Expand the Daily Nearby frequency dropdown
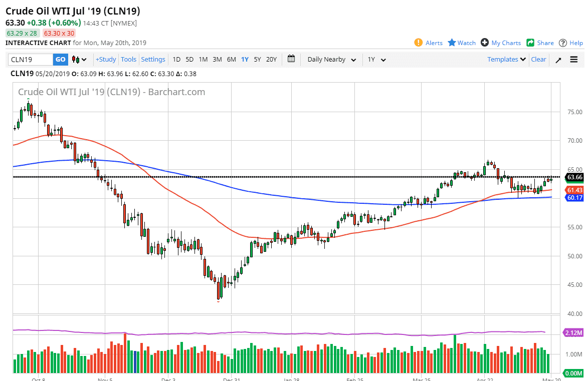The image size is (588, 381). 331,60
